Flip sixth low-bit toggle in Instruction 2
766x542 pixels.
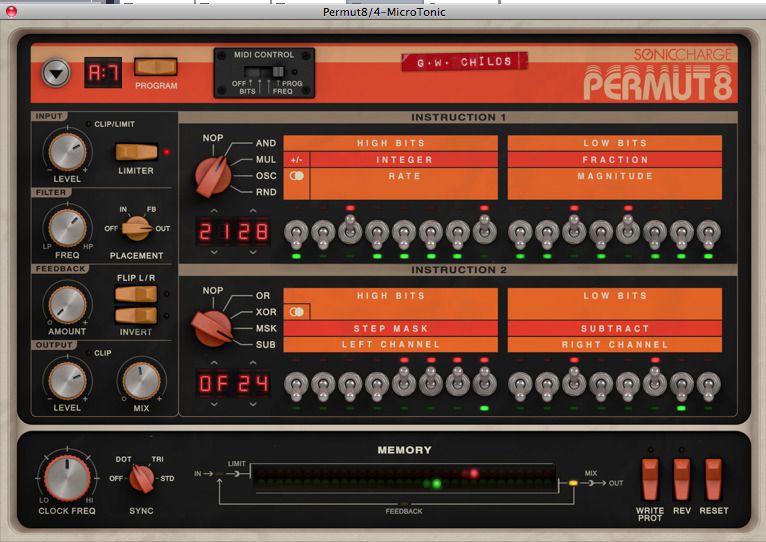tap(655, 382)
